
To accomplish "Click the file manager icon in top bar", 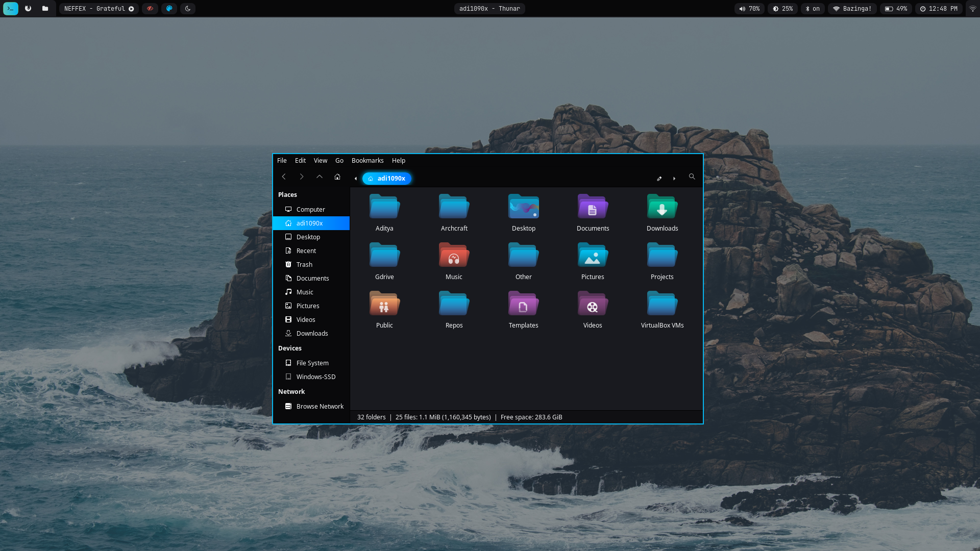I will (45, 9).
